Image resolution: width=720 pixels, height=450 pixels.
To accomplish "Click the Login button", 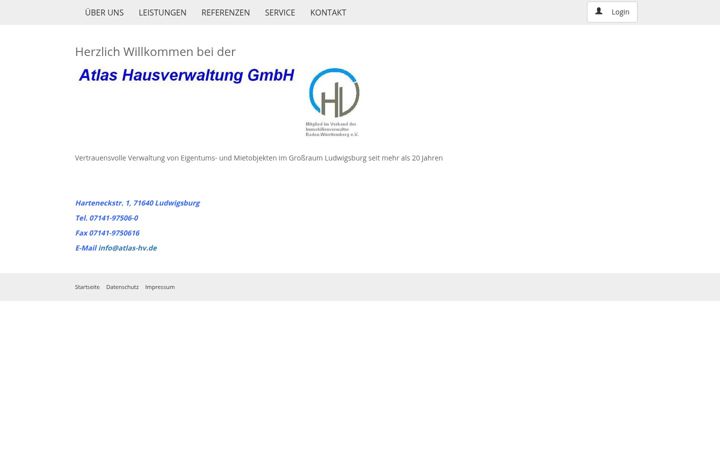I will coord(612,12).
